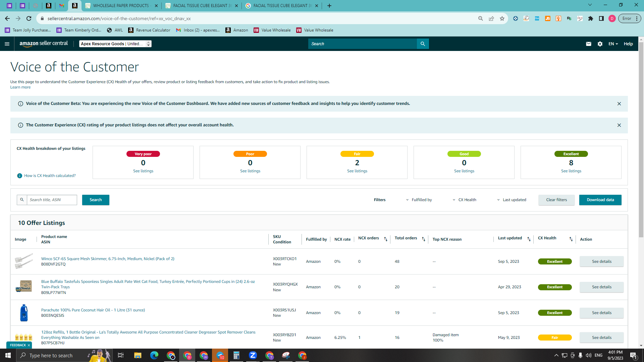Click the Amazon Seller Central logo
The height and width of the screenshot is (362, 644).
coord(44,44)
